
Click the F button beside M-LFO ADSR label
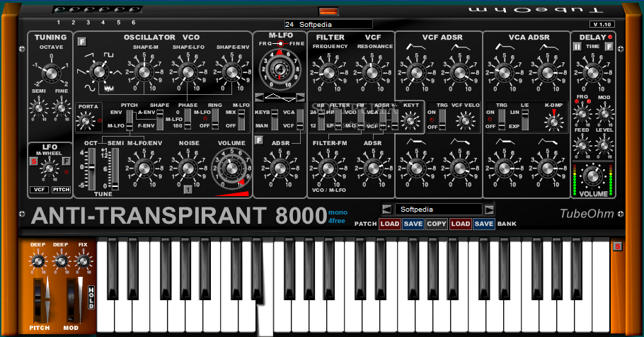(x=258, y=140)
